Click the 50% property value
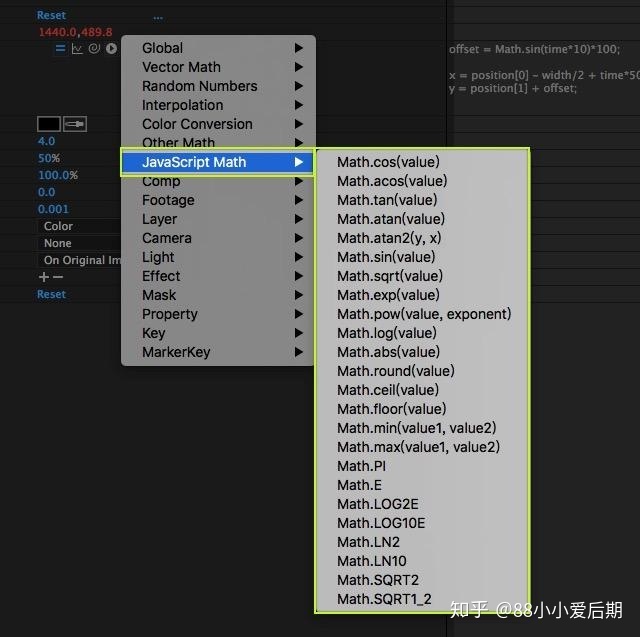Image resolution: width=640 pixels, height=637 pixels. (x=49, y=158)
